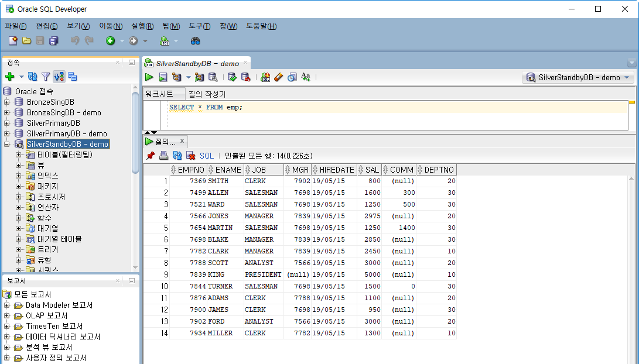Clear worksheet with the eraser icon
The height and width of the screenshot is (364, 639).
(x=279, y=77)
